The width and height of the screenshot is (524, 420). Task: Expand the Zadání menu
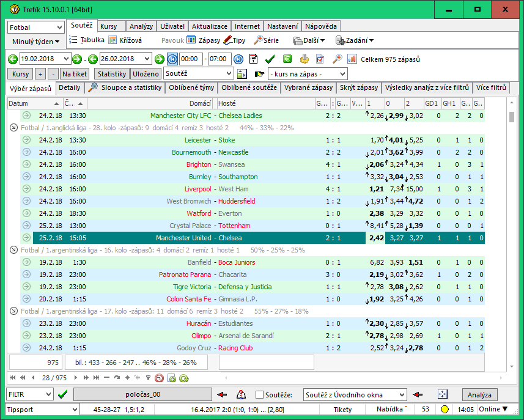click(x=355, y=40)
